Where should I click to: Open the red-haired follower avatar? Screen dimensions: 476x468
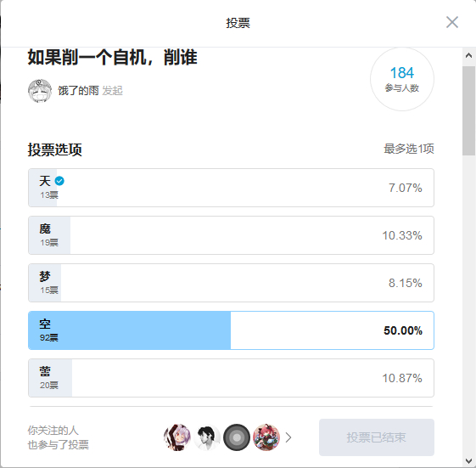(x=266, y=437)
